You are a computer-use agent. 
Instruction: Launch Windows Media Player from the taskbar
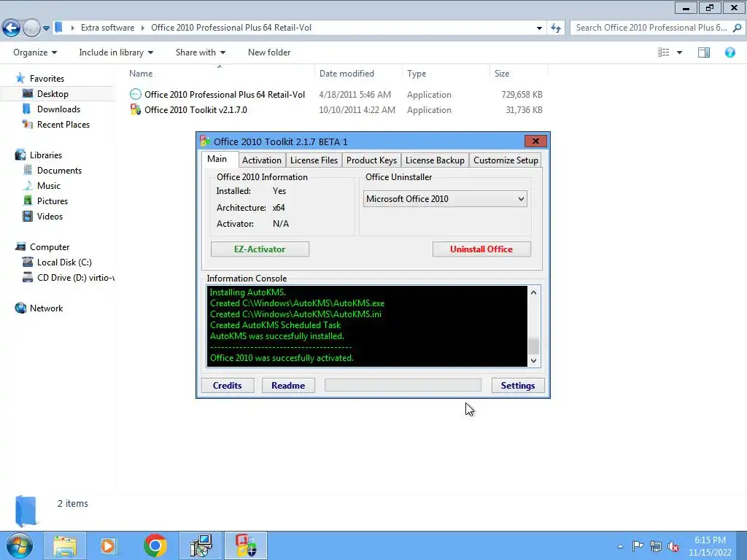pos(108,545)
